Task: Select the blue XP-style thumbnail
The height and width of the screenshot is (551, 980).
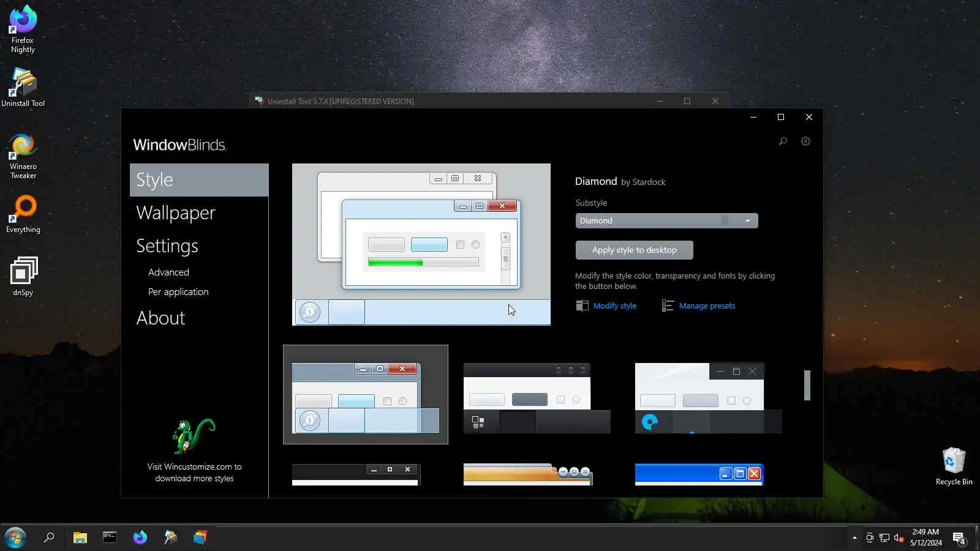Action: [x=699, y=474]
